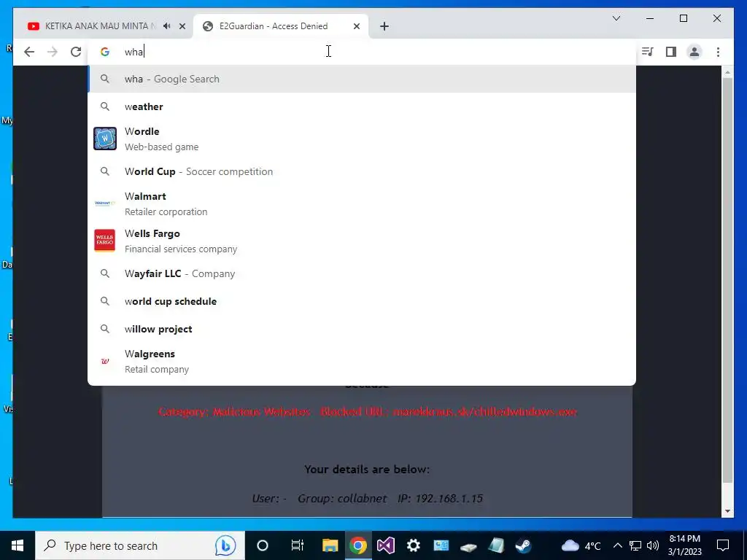Click 'Your details are below:' text
Viewport: 747px width, 560px height.
coord(367,469)
